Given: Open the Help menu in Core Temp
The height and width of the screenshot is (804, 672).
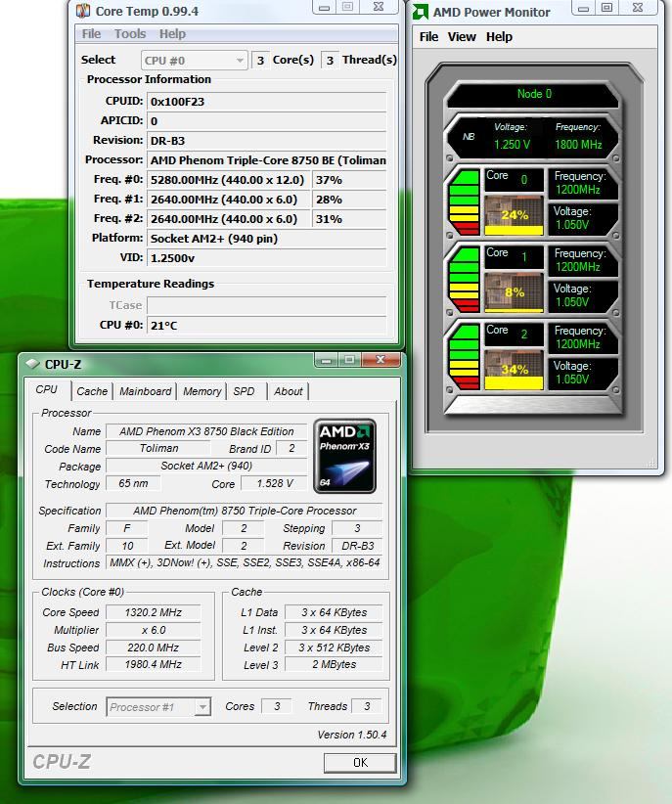Looking at the screenshot, I should coord(172,34).
